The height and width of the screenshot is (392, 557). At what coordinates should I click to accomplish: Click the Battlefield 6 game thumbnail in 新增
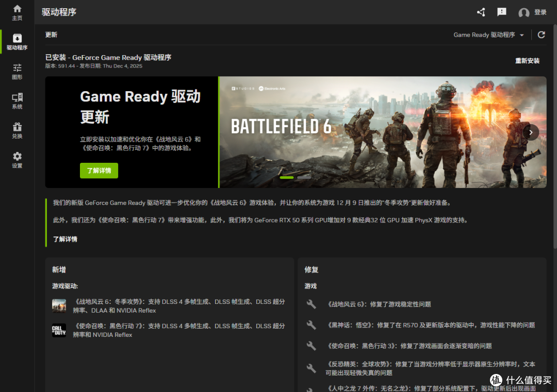(59, 306)
